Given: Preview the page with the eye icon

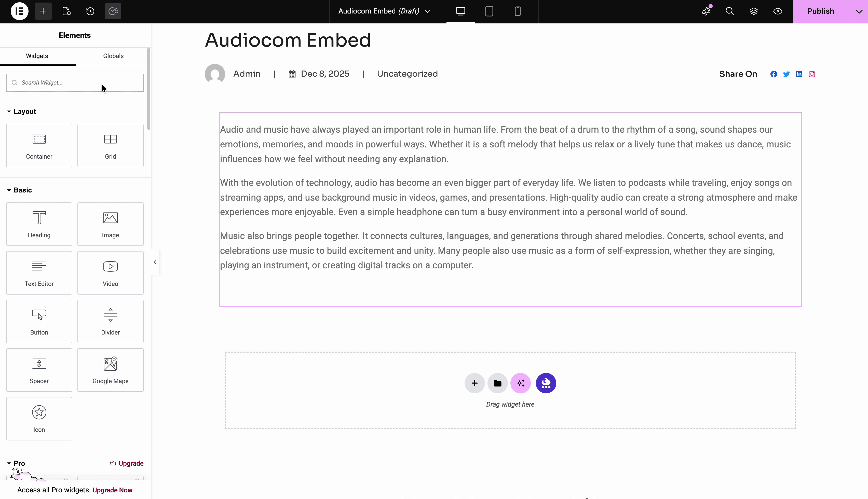Looking at the screenshot, I should click(x=778, y=11).
